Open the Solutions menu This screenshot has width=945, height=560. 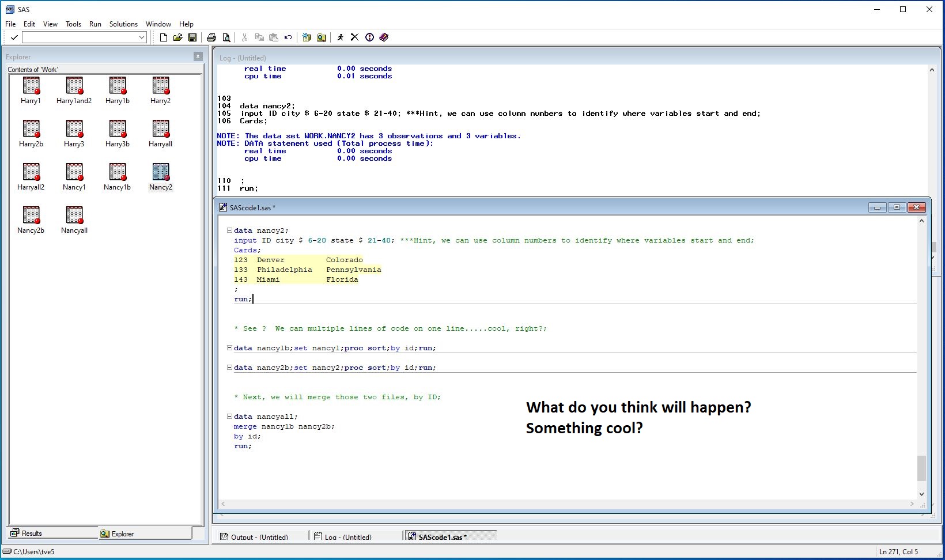click(123, 24)
